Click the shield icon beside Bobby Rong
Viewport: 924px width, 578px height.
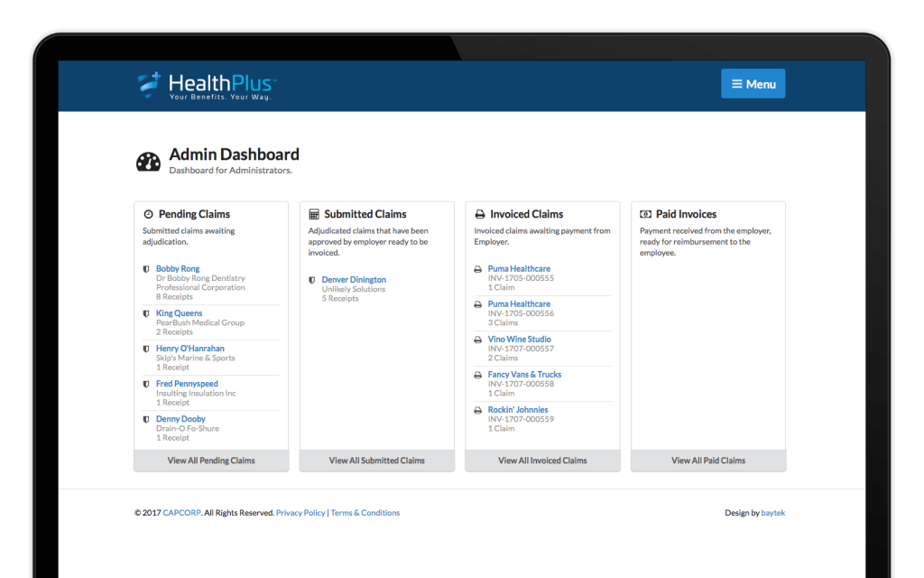[x=147, y=268]
